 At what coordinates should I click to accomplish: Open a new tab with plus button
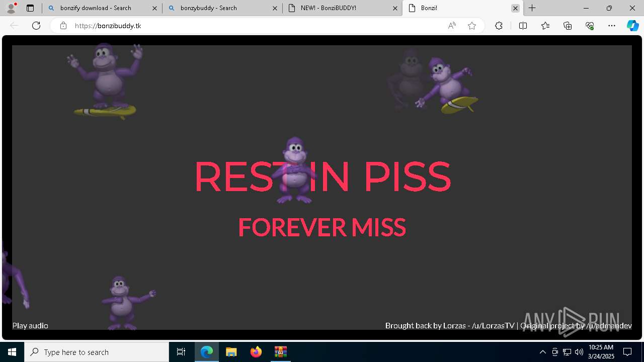[532, 8]
